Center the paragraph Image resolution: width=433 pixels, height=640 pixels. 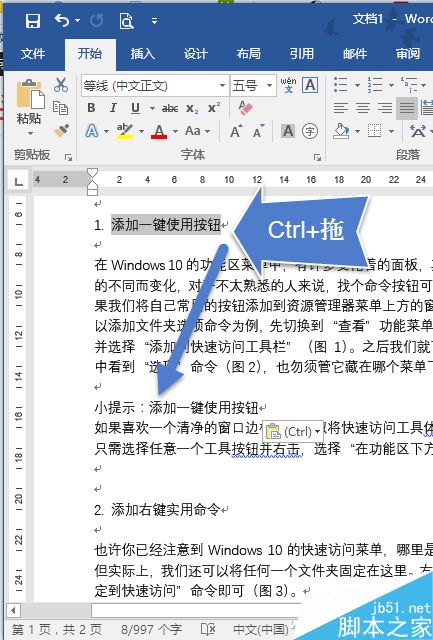pos(363,108)
